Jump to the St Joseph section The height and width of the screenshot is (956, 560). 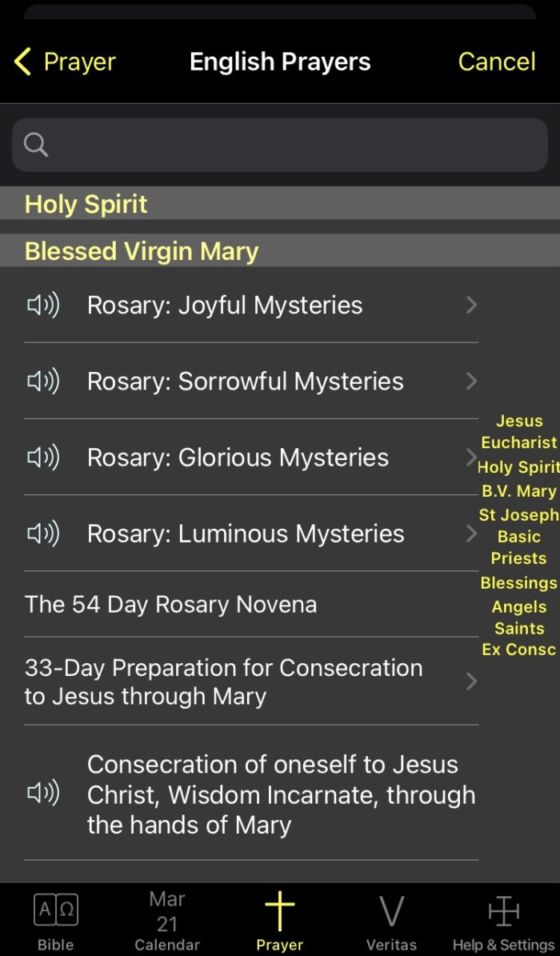(x=518, y=514)
